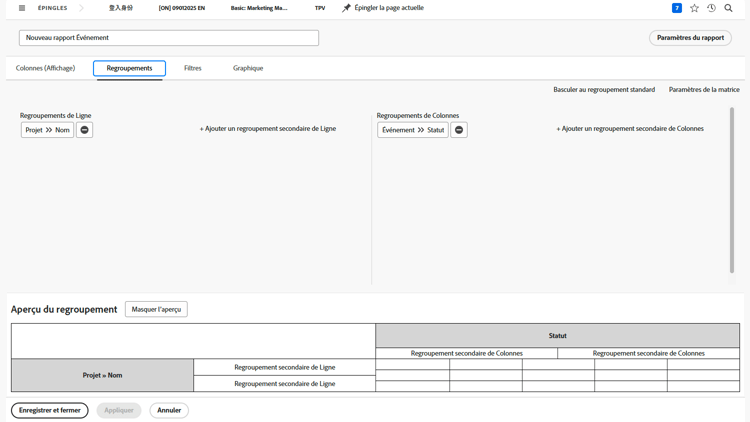Click Basculer au regroupement standard
Image resolution: width=750 pixels, height=422 pixels.
click(604, 89)
